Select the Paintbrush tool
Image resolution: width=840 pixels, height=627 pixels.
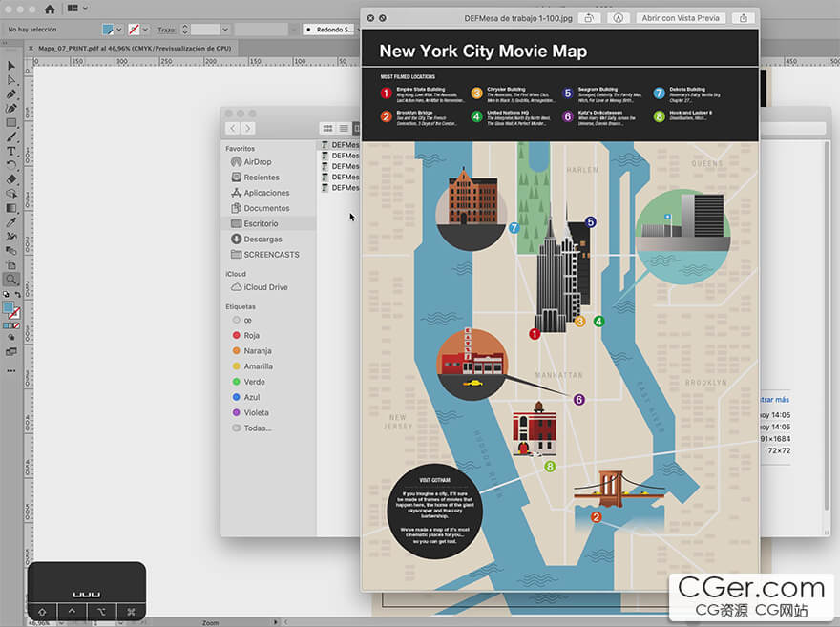[11, 137]
